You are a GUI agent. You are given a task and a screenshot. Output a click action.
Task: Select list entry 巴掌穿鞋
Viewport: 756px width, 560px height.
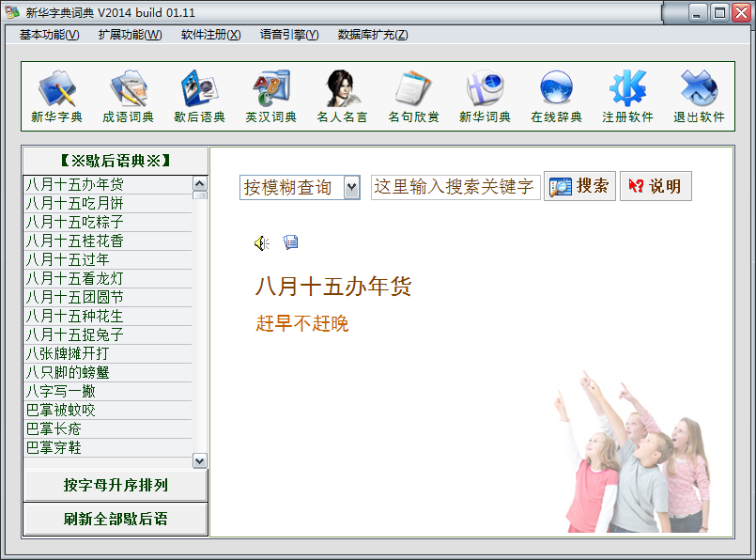pos(108,447)
